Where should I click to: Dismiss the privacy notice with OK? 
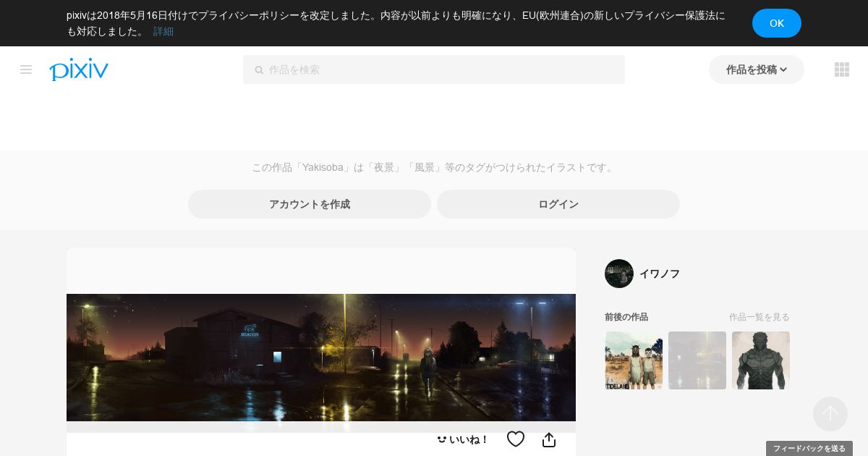click(x=777, y=23)
